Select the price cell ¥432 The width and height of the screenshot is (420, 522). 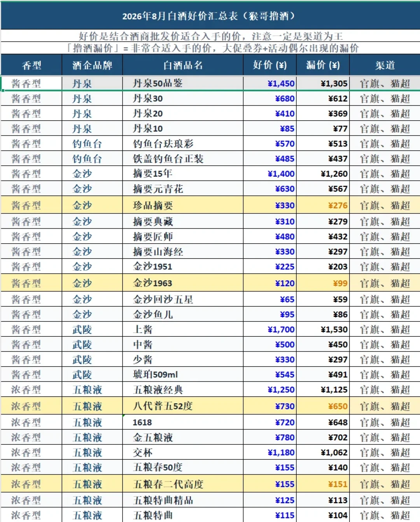(323, 237)
